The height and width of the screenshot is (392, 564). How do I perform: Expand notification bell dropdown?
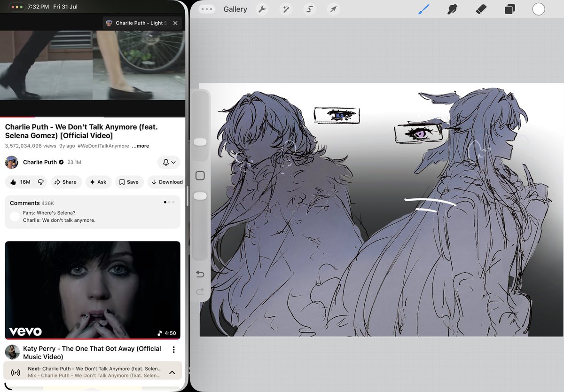tap(169, 162)
